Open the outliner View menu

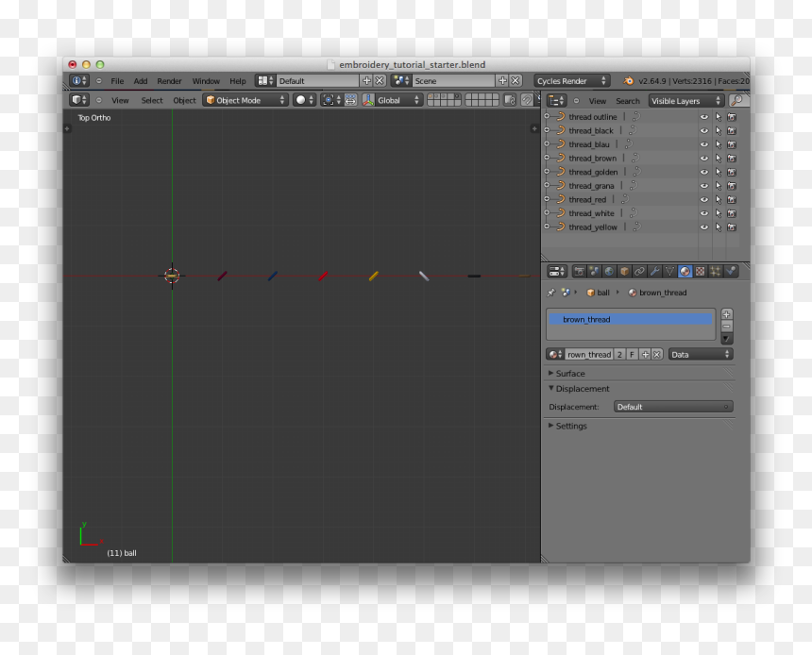597,100
